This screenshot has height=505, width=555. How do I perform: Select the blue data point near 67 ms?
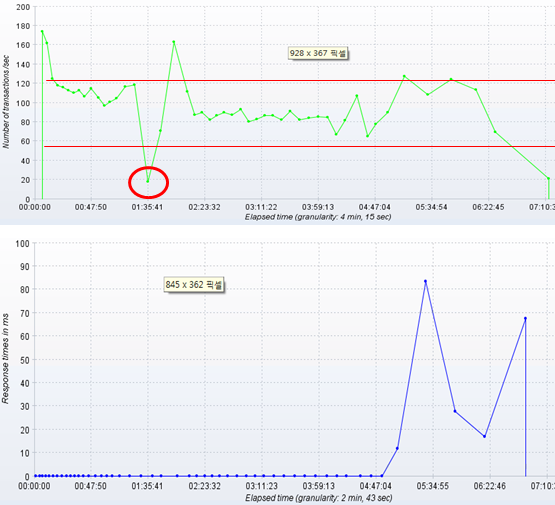pyautogui.click(x=525, y=319)
